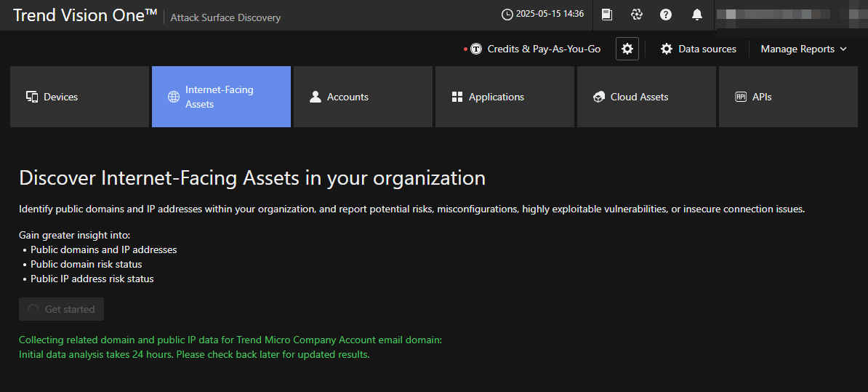Viewport: 868px width, 392px height.
Task: Click the Credits token coin icon
Action: 476,49
